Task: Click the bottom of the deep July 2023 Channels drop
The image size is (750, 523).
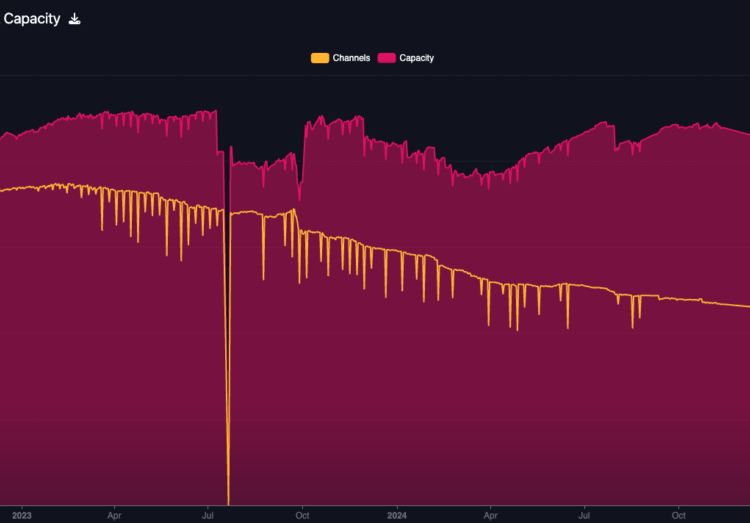Action: (228, 500)
